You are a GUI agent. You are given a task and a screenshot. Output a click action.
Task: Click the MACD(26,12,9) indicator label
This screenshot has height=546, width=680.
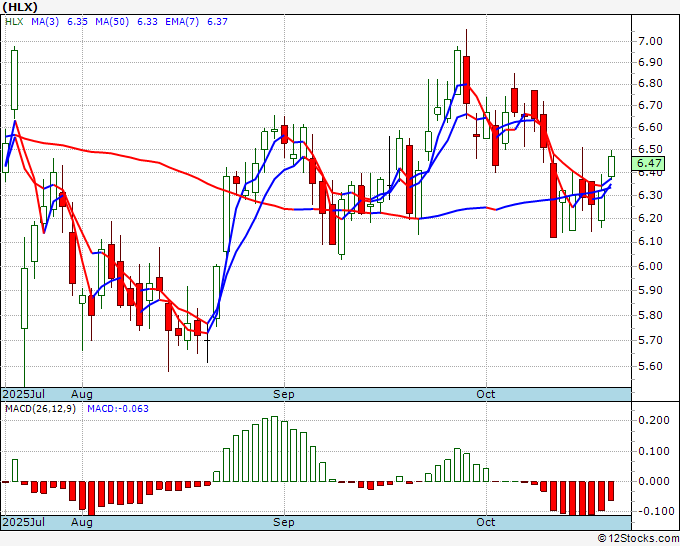pyautogui.click(x=40, y=409)
